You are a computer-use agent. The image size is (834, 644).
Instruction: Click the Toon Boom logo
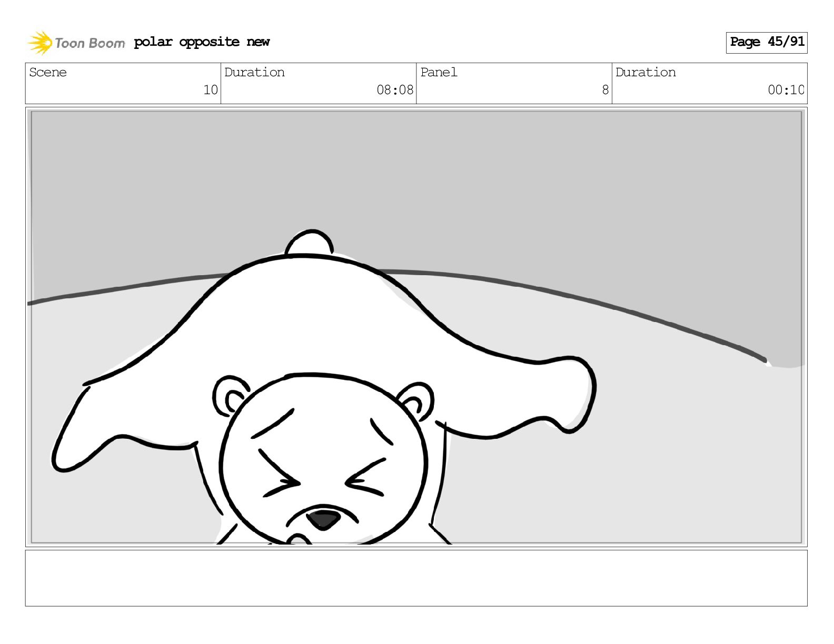[x=76, y=43]
